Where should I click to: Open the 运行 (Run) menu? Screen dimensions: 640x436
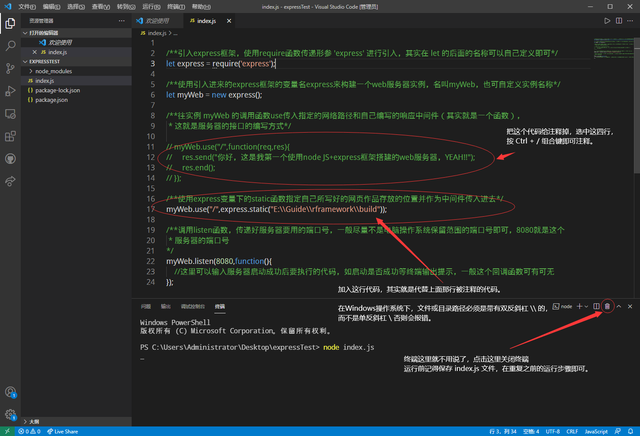tap(151, 7)
